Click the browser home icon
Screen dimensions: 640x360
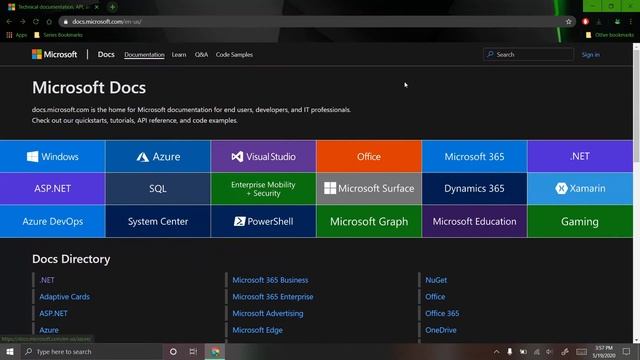pyautogui.click(x=49, y=22)
